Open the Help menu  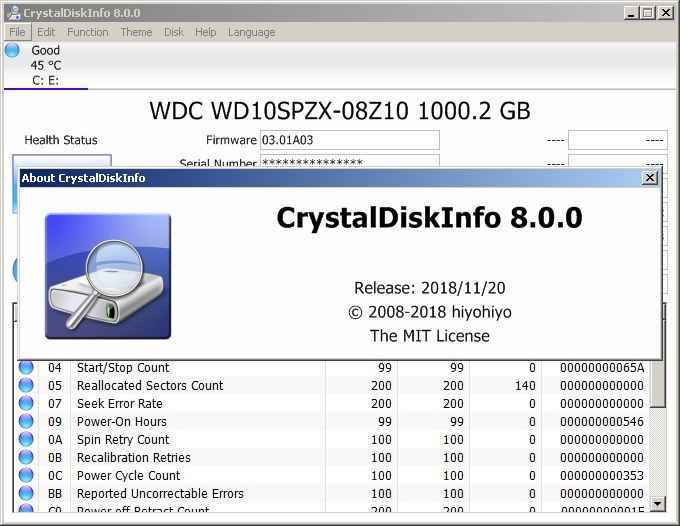pyautogui.click(x=205, y=32)
